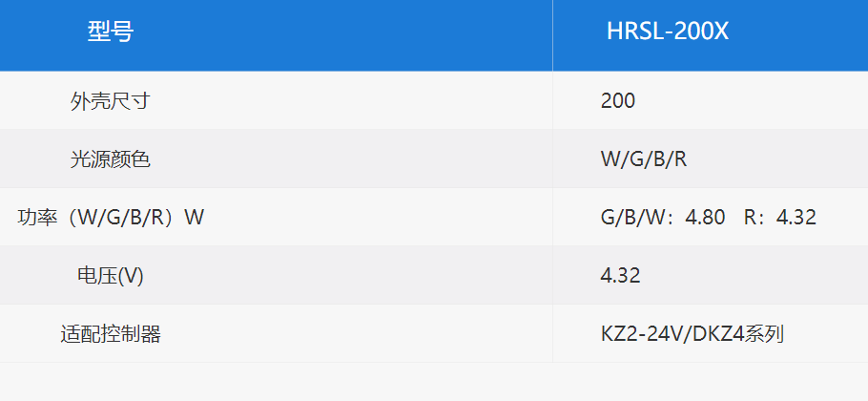Click the 外壳尺寸 row label
The width and height of the screenshot is (868, 401).
tap(110, 101)
